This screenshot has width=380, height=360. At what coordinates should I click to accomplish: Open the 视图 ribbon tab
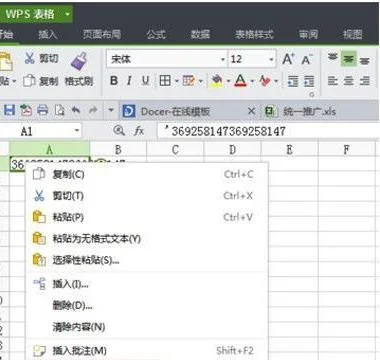353,34
